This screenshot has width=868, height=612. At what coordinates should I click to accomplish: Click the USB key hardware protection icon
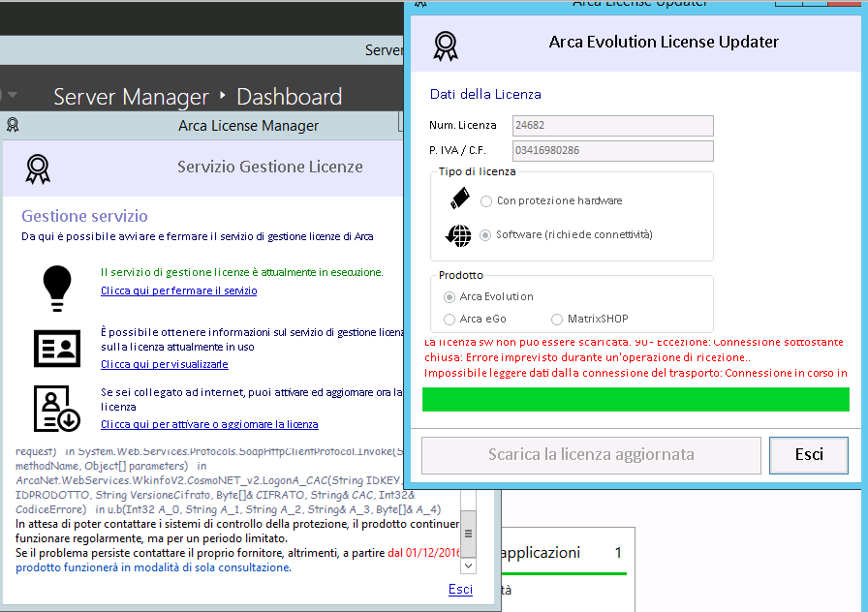[459, 199]
